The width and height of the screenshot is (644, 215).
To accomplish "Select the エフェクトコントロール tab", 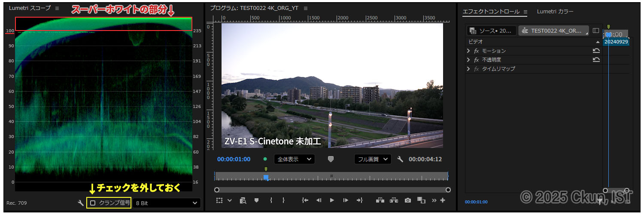I will (491, 12).
